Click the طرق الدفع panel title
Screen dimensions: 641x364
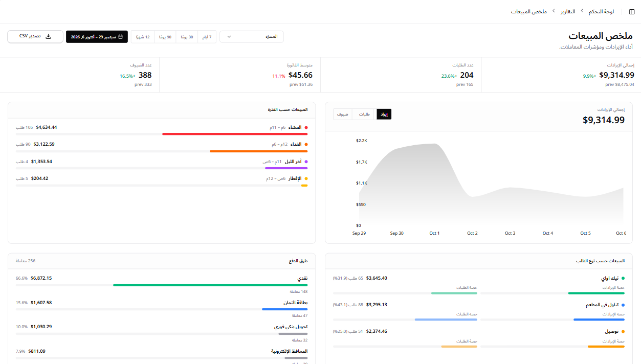[298, 261]
